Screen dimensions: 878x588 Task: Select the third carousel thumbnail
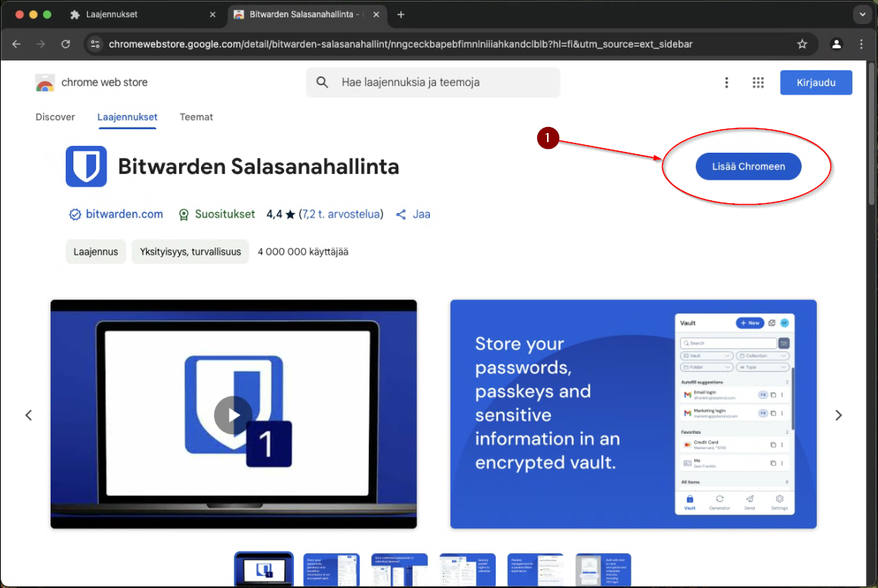coord(399,570)
